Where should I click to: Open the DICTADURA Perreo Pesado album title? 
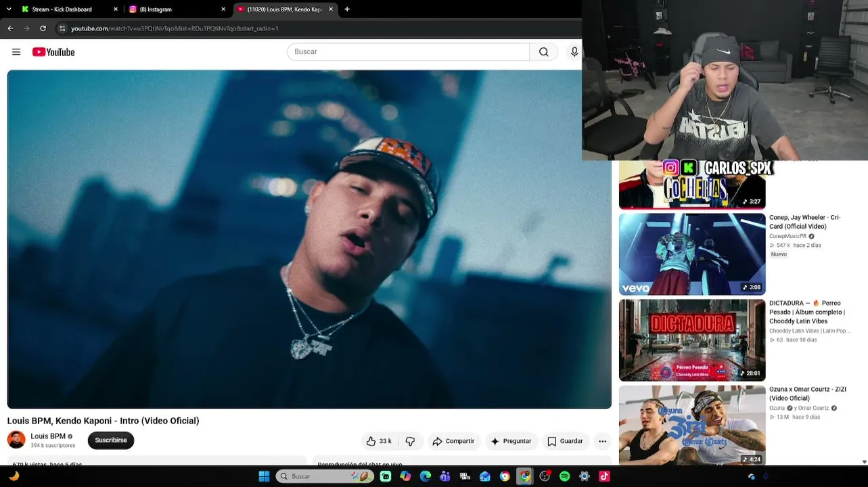pos(807,312)
